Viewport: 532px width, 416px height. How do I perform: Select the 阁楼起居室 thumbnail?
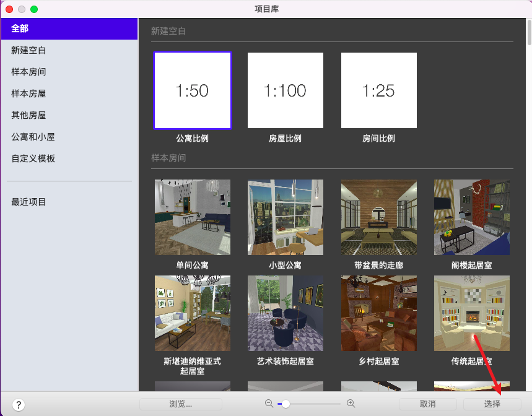[471, 217]
